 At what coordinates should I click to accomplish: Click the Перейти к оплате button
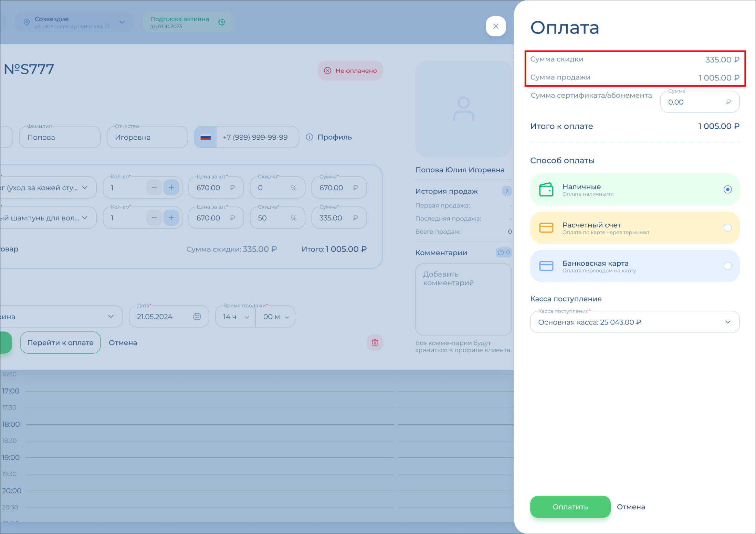point(60,343)
